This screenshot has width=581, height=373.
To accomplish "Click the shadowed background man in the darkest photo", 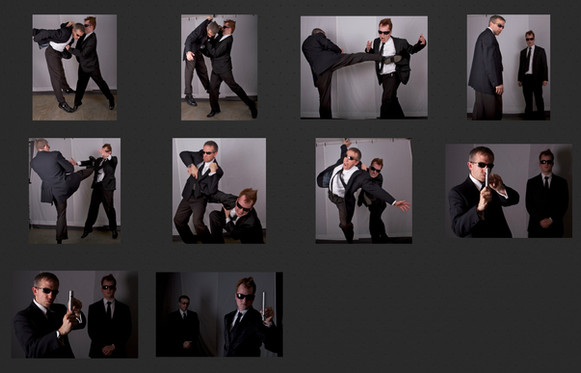I will (183, 326).
